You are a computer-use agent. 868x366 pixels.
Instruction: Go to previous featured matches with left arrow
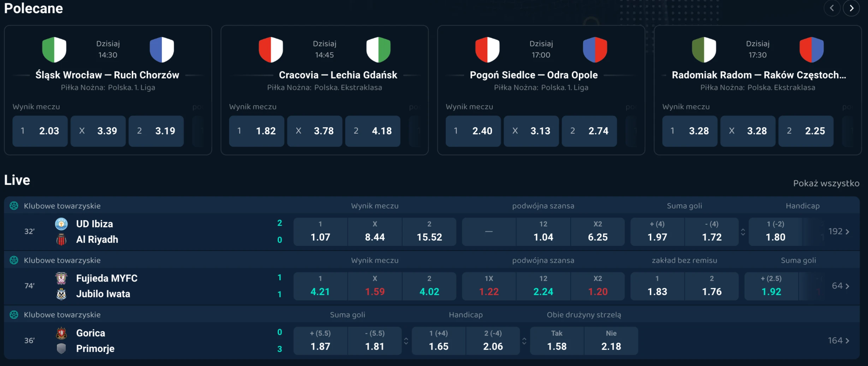pyautogui.click(x=832, y=8)
